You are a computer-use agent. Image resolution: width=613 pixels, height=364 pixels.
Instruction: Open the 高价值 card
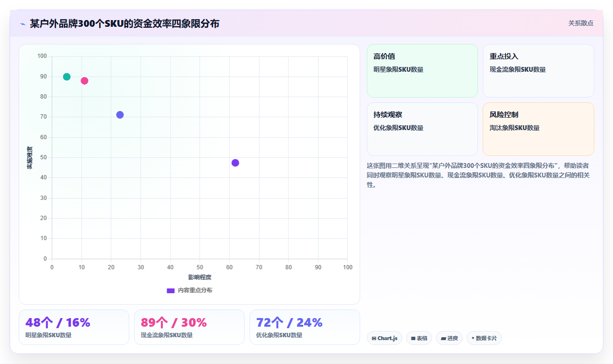(422, 71)
